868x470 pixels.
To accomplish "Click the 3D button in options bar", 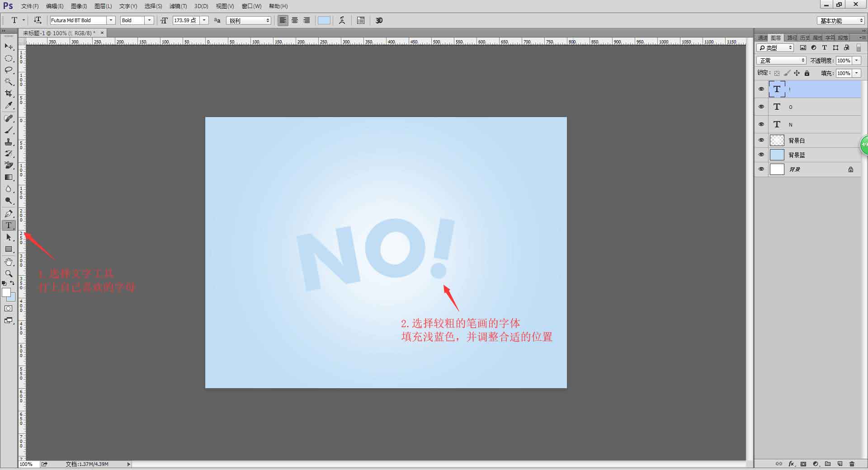I will [x=379, y=20].
